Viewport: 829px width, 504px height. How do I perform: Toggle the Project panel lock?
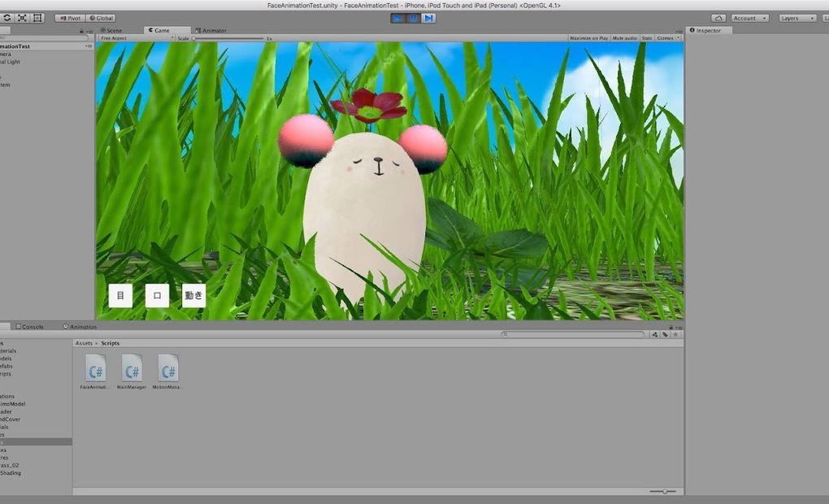671,328
